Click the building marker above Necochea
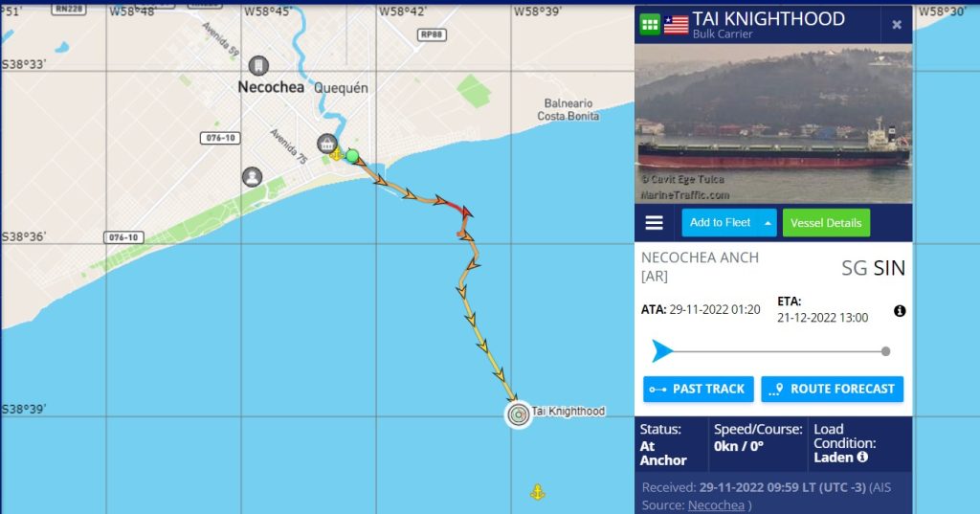The height and width of the screenshot is (514, 980). tap(258, 66)
